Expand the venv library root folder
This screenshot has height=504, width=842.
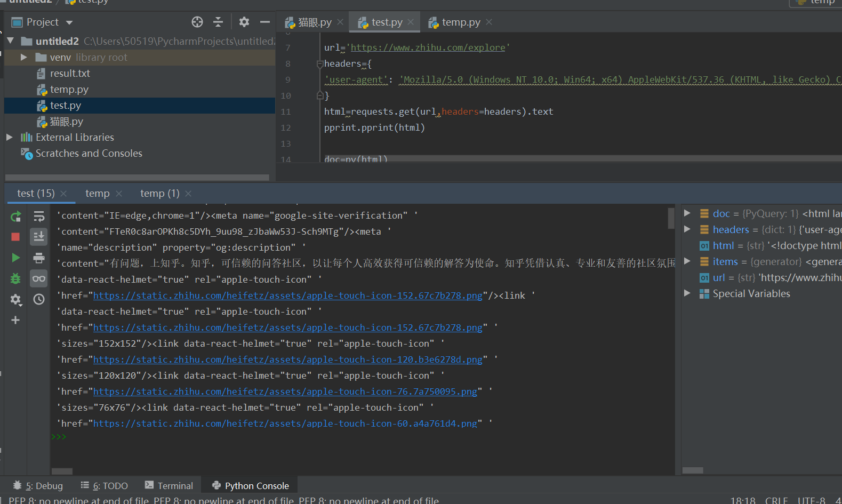(x=24, y=57)
